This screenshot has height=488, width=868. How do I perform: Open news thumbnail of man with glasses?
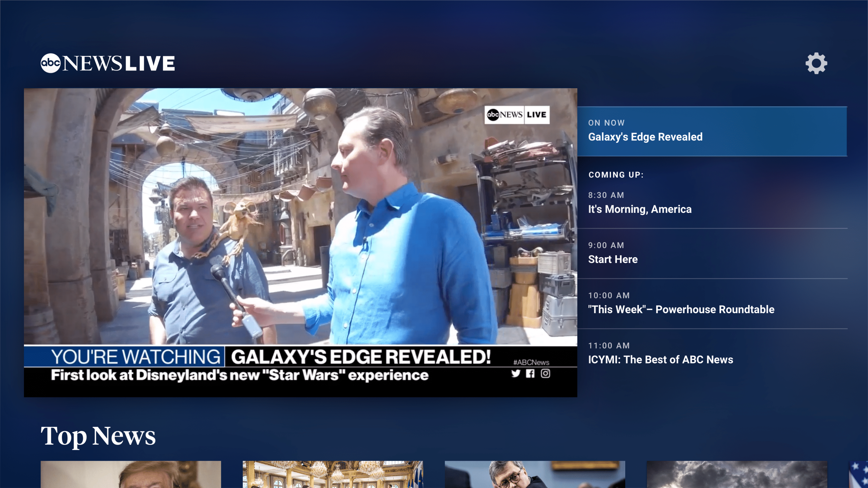(535, 474)
